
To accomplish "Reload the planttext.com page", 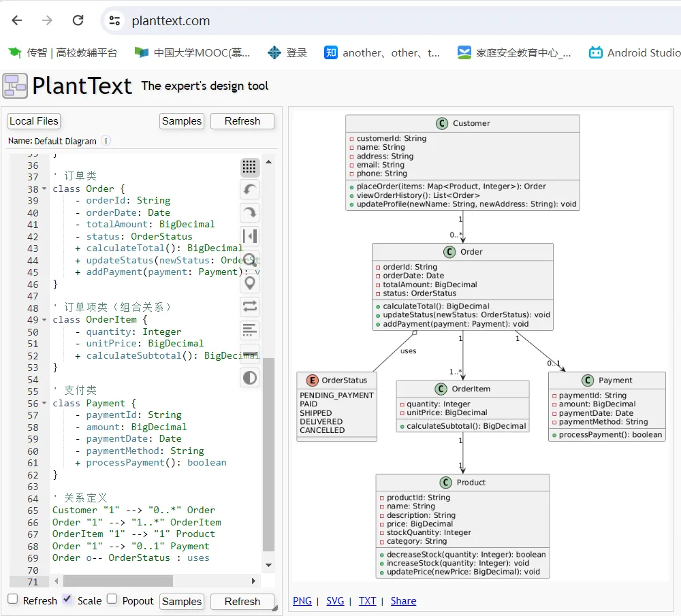I will 78,20.
